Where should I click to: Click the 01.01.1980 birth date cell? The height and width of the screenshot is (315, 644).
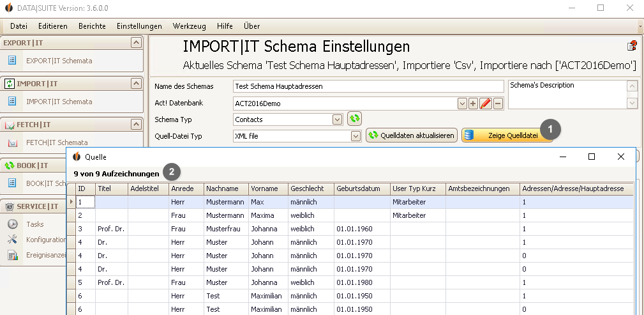362,282
